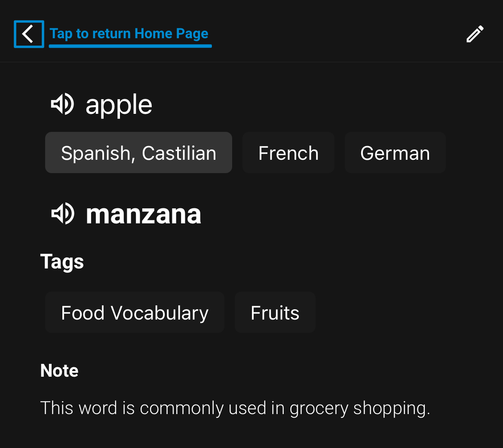Click the translated word 'manzana'
The image size is (503, 448).
point(144,214)
